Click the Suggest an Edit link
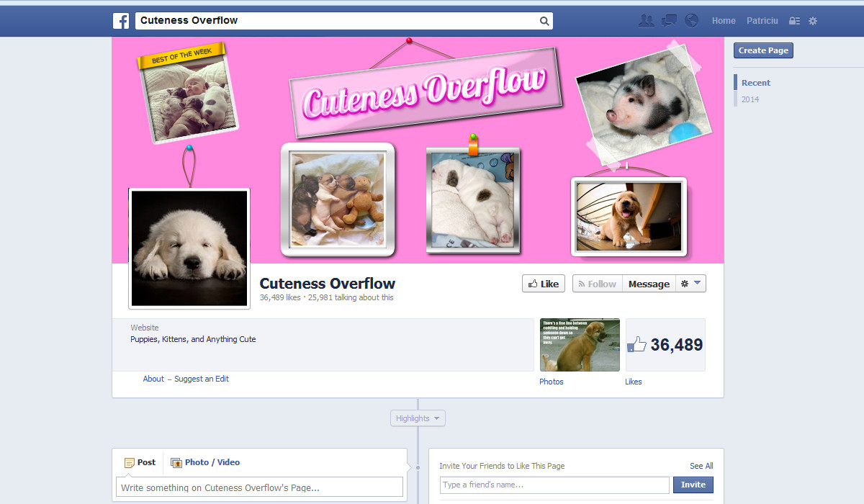The image size is (864, 504). [x=202, y=379]
